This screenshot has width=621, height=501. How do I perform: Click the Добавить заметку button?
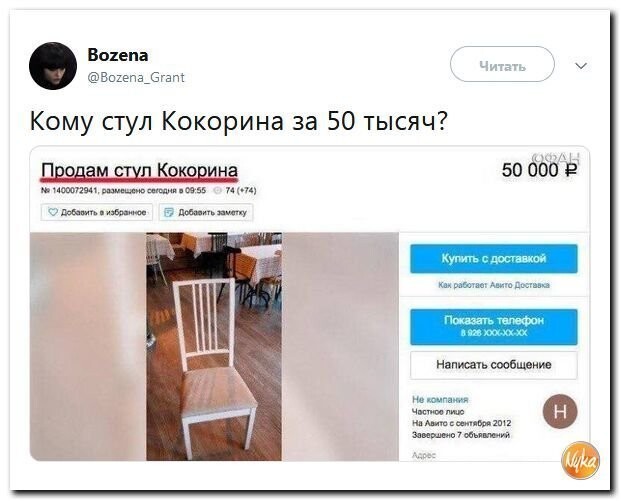pyautogui.click(x=206, y=212)
